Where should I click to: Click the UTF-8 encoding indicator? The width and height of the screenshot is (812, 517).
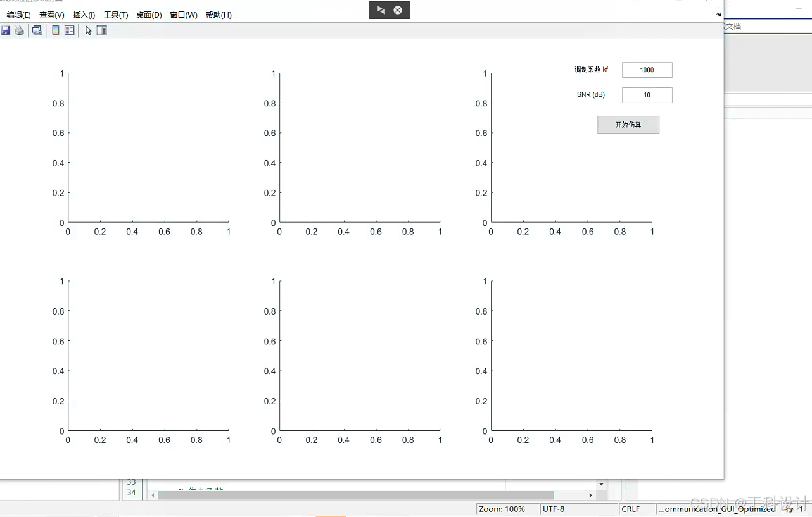pyautogui.click(x=554, y=509)
